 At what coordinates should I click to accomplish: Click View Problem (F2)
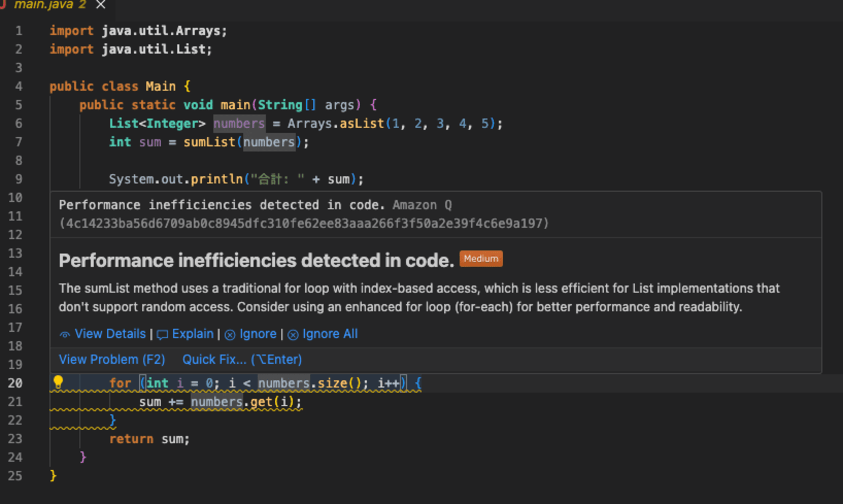click(x=112, y=359)
